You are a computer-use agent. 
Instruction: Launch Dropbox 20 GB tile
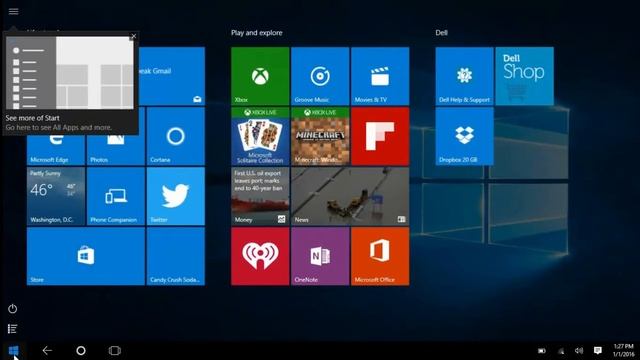pyautogui.click(x=464, y=136)
